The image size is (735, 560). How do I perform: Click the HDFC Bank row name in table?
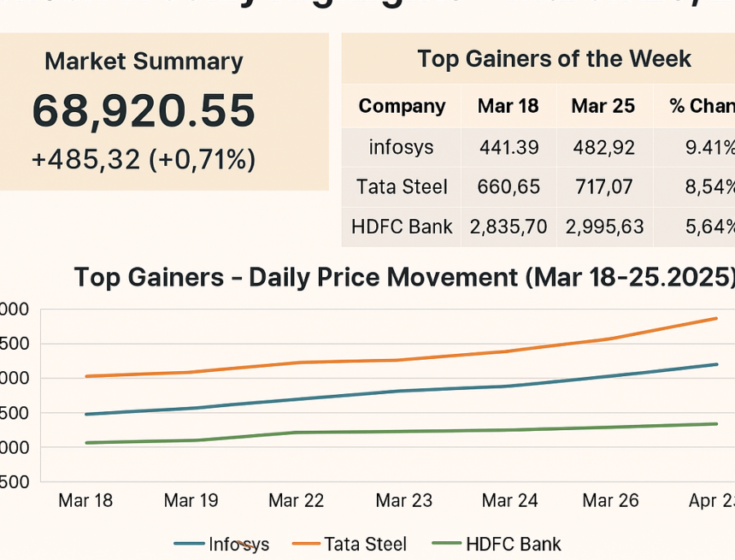[x=402, y=227]
